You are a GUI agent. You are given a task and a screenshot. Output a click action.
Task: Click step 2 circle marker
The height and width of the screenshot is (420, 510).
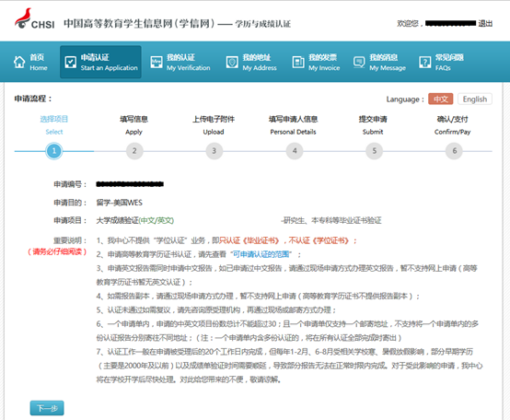click(x=134, y=151)
